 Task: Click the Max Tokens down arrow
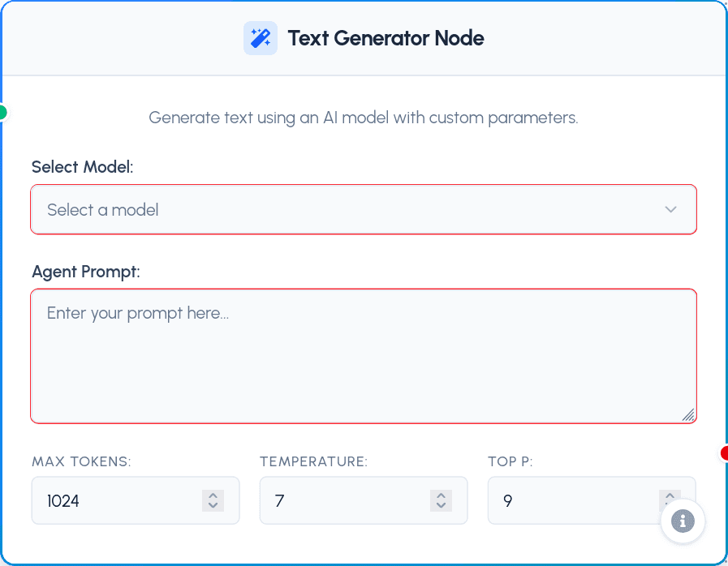213,506
